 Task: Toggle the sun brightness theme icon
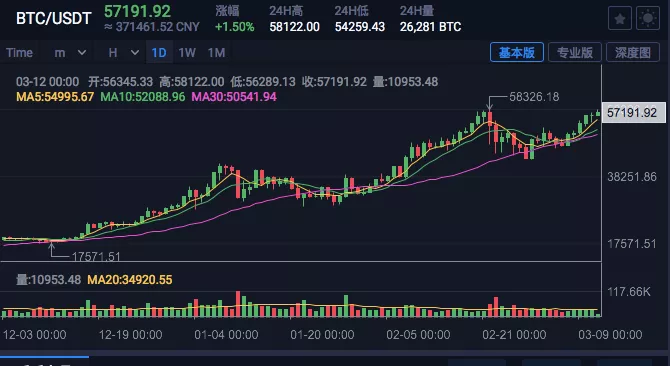pyautogui.click(x=648, y=19)
